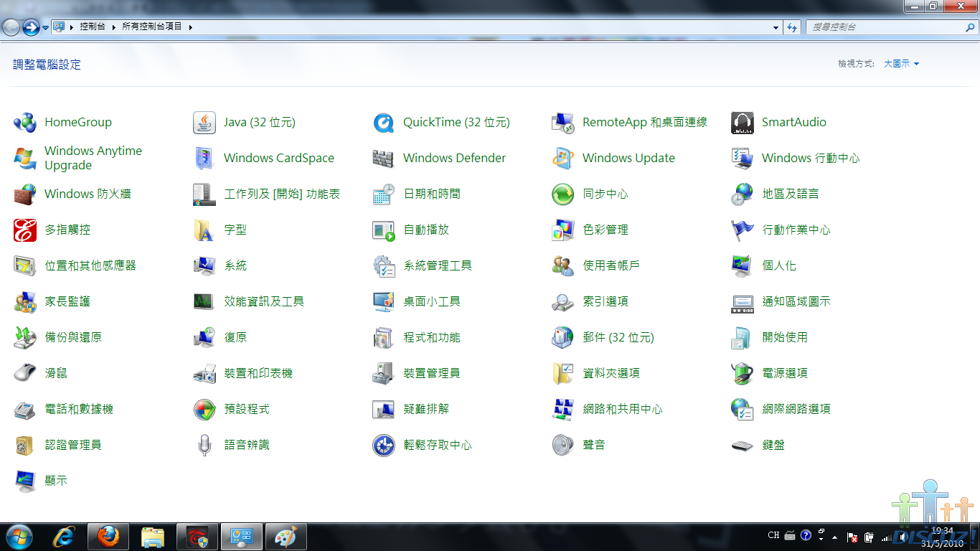Open 個人化 icon
The width and height of the screenshot is (980, 551).
coord(743,266)
